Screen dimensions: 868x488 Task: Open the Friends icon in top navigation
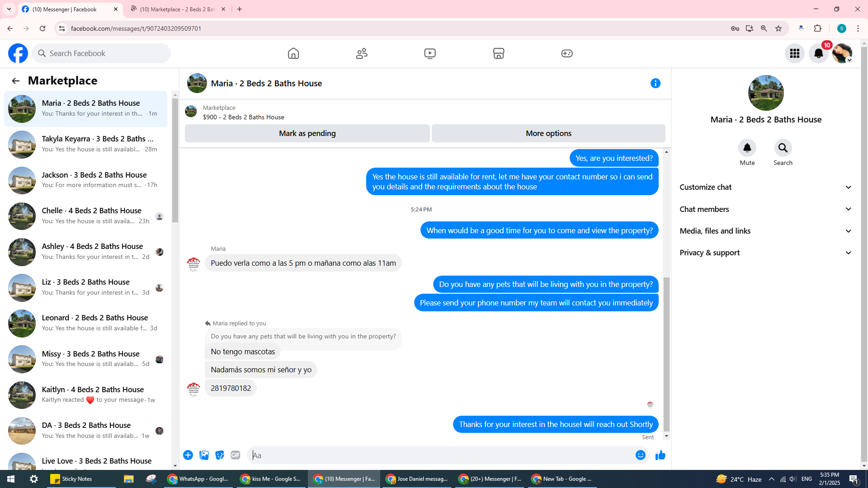tap(362, 53)
